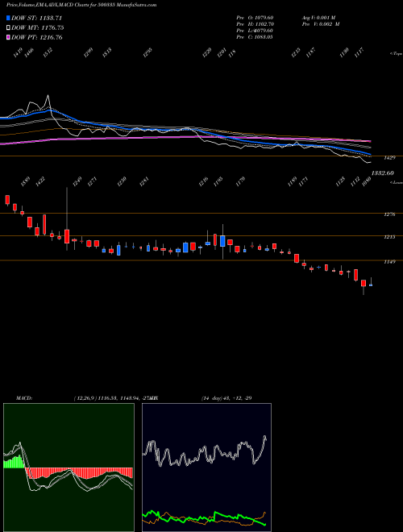Viewport: 403px width, 532px height.
Task: Click the blue DOW ST legend swatch
Action: 9,18
